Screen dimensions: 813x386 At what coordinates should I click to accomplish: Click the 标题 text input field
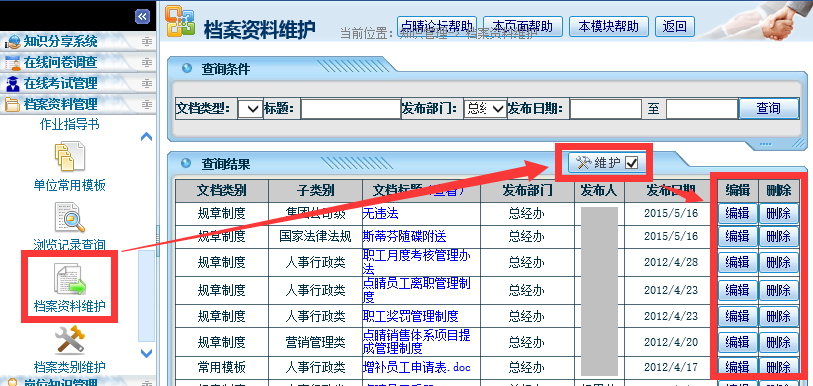pos(351,109)
